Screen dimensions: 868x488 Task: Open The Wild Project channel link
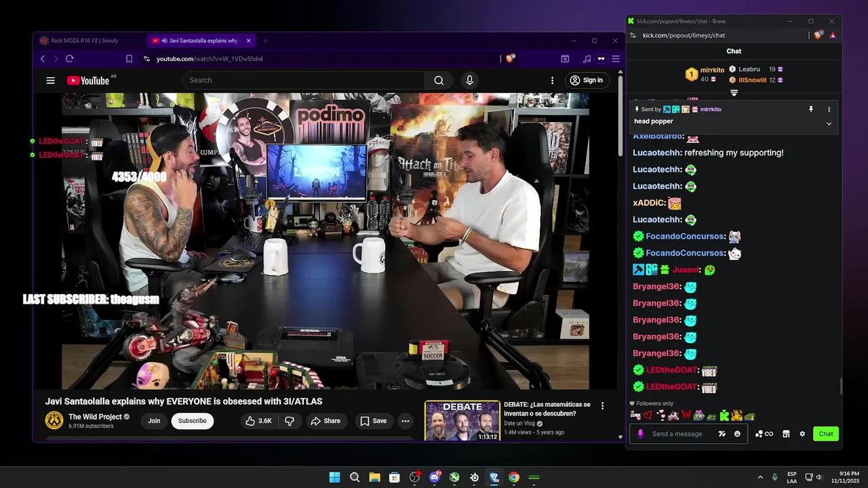pos(95,417)
